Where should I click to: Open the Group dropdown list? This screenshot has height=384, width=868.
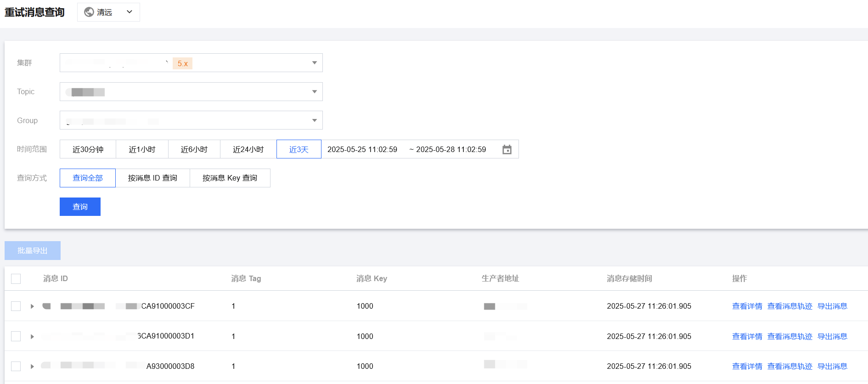click(x=314, y=120)
